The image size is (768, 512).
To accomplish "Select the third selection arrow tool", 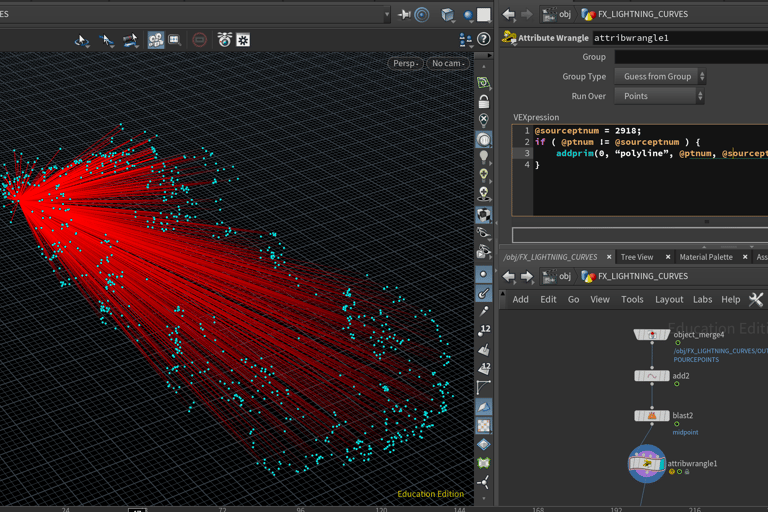I will click(130, 40).
